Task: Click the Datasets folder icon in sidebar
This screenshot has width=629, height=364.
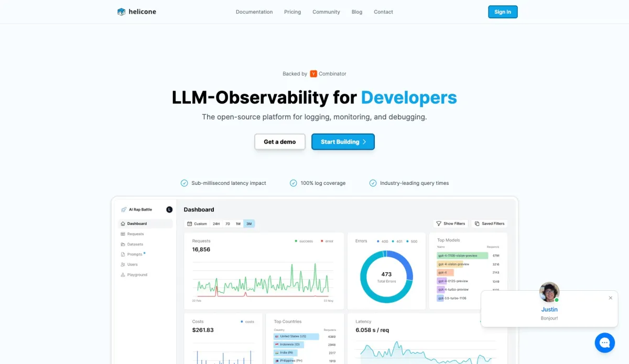Action: [x=123, y=244]
